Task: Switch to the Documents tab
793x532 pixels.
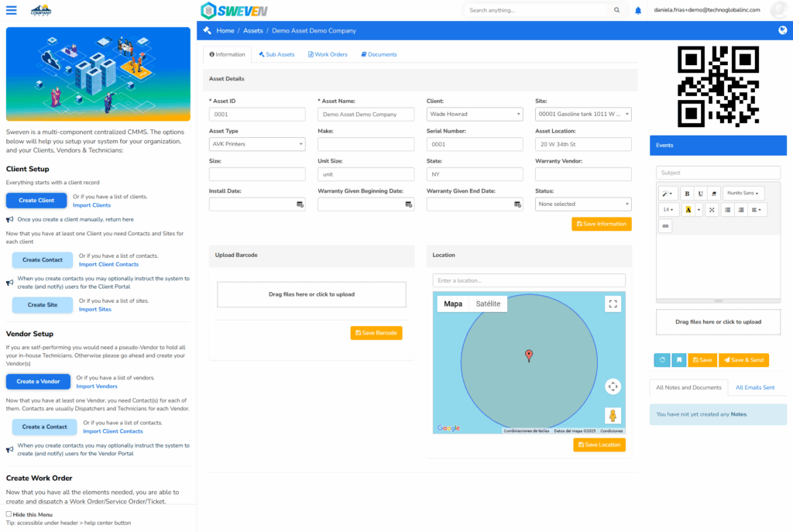Action: [379, 55]
